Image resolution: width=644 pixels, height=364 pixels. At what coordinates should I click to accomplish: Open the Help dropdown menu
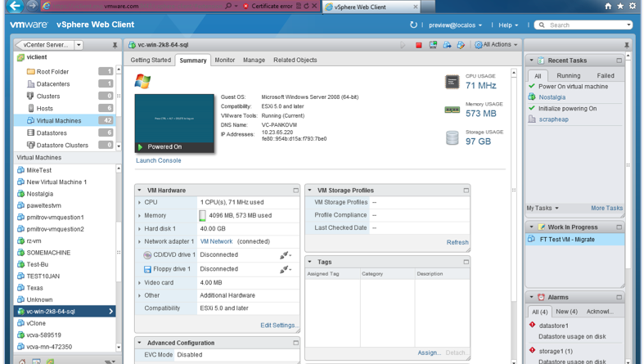pos(508,25)
